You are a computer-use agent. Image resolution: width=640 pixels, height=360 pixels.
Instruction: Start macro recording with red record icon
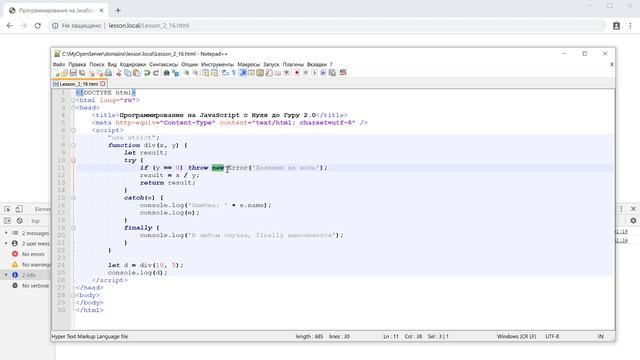click(296, 73)
